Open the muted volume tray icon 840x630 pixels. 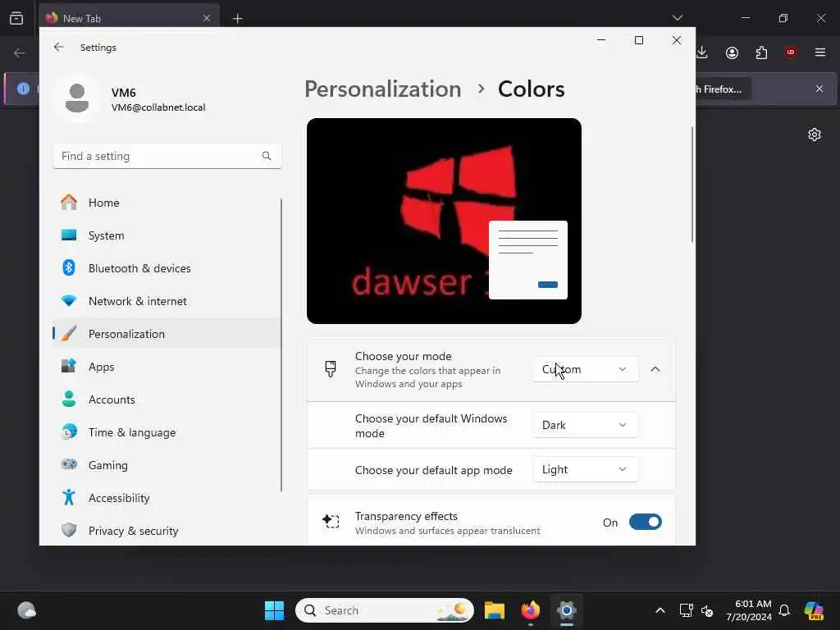(707, 610)
